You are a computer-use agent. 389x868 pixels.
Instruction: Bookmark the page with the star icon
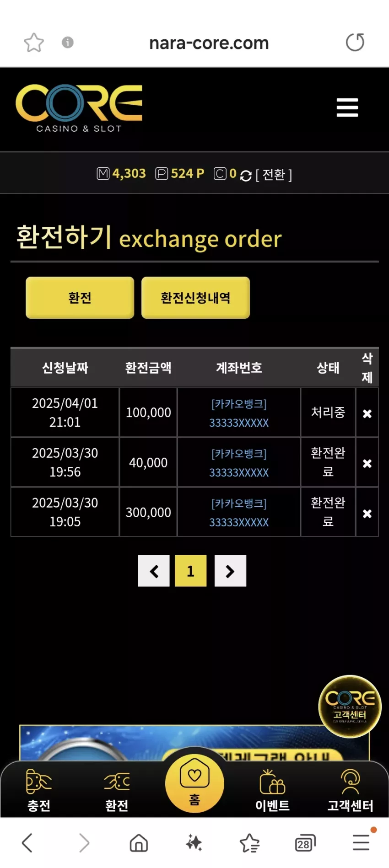click(34, 43)
